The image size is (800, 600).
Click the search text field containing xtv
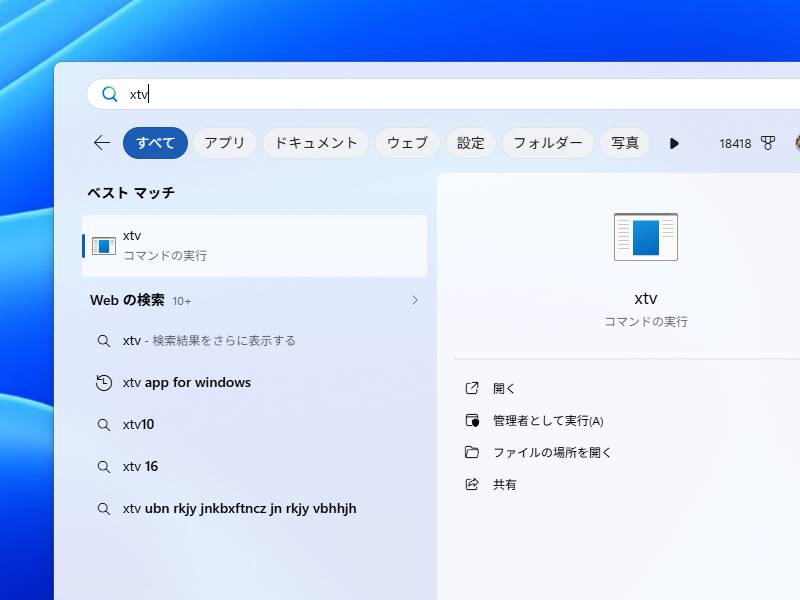[x=443, y=94]
